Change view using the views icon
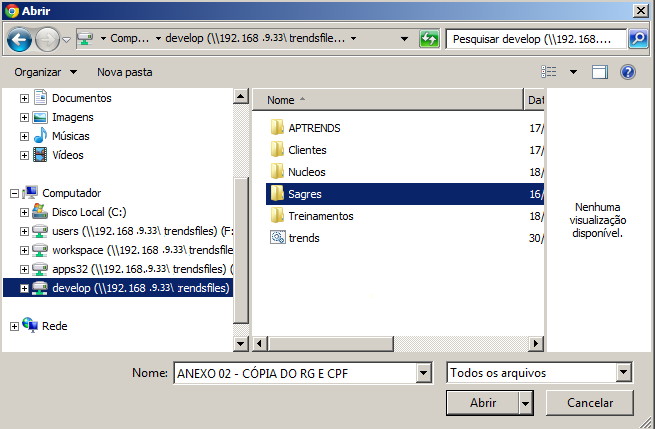This screenshot has width=655, height=429. 549,72
